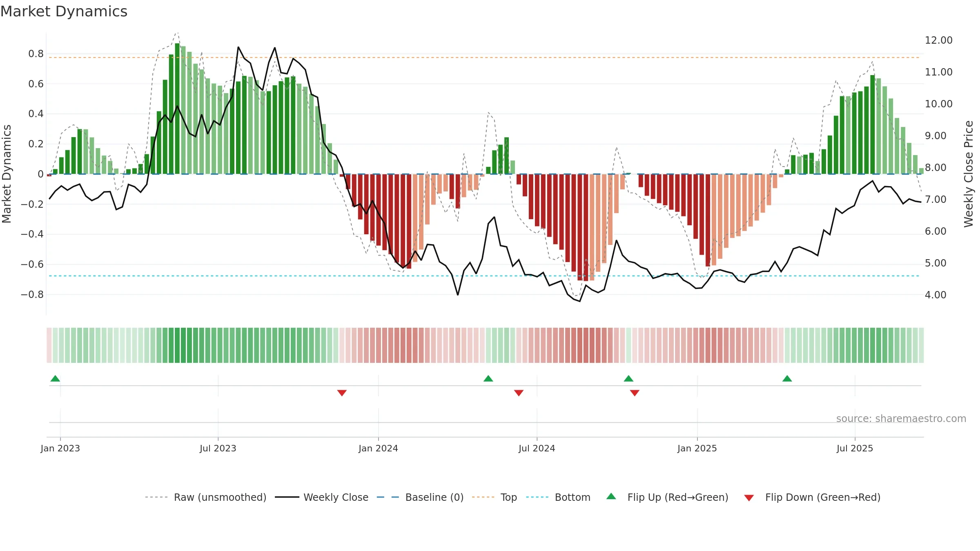Viewport: 980px width, 551px height.
Task: Select the Flip Down marker before Jul 2024
Action: pos(519,393)
